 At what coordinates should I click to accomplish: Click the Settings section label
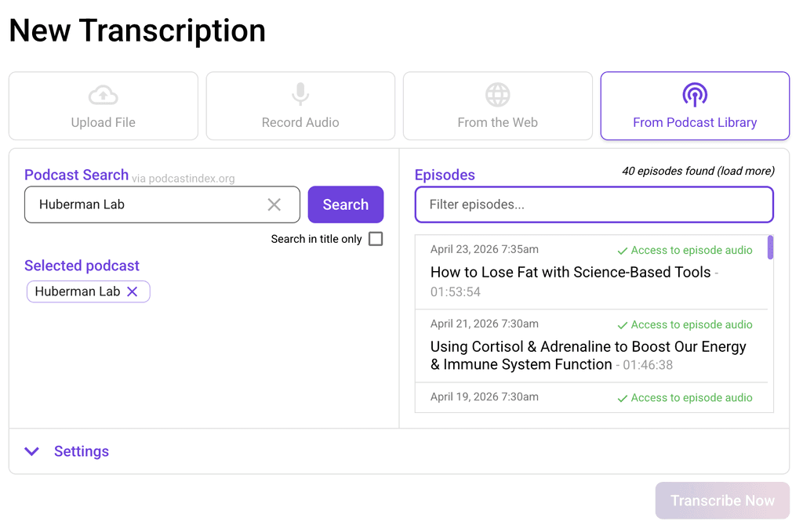82,451
